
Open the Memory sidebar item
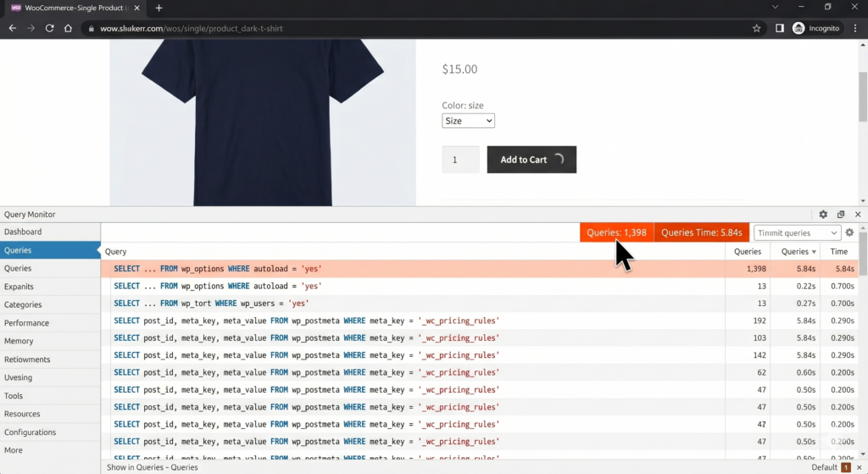click(x=50, y=341)
